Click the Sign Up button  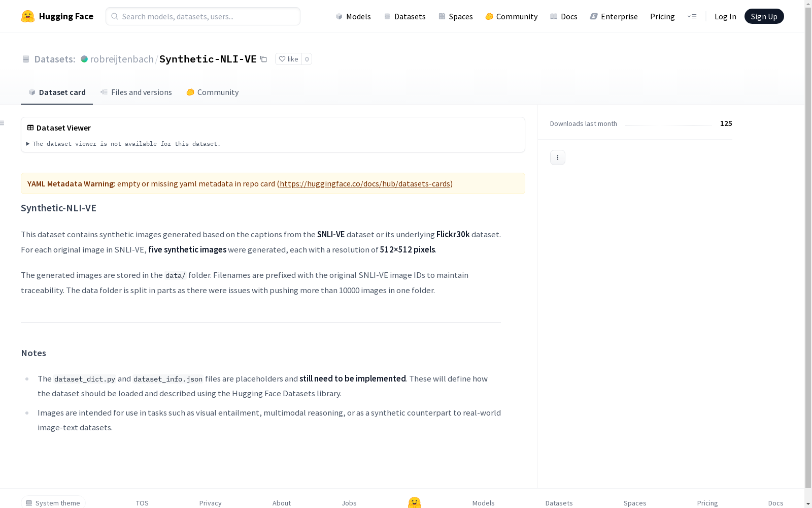[x=764, y=16]
